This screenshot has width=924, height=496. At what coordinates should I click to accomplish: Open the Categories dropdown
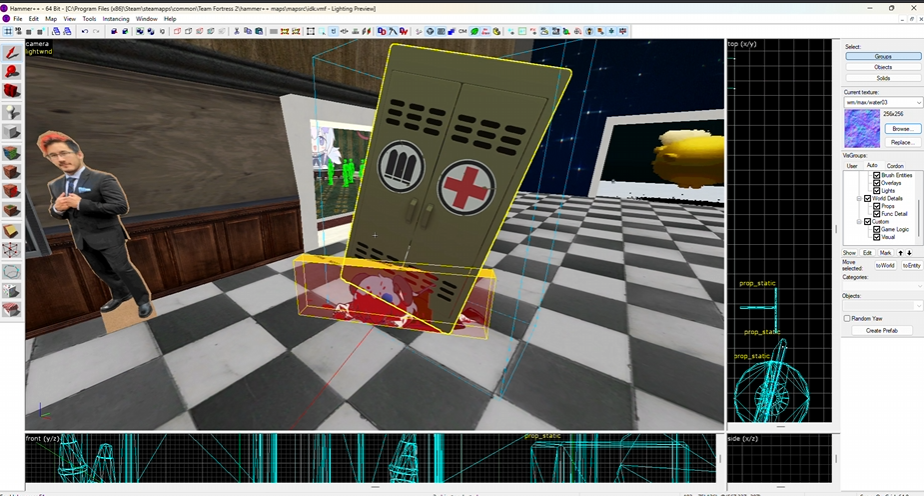[x=882, y=286]
